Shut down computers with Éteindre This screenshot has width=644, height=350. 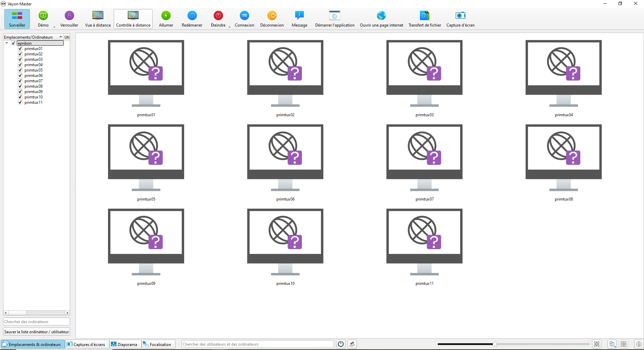[x=218, y=19]
